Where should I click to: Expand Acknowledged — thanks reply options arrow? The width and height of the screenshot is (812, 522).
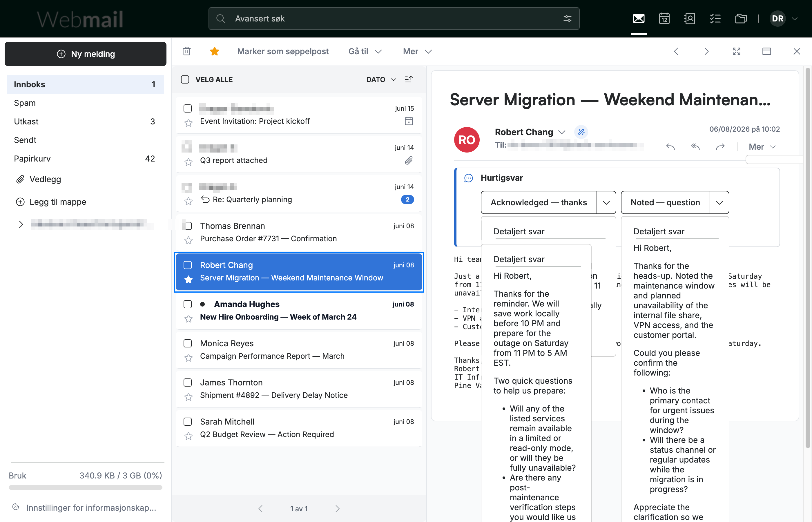click(x=606, y=202)
